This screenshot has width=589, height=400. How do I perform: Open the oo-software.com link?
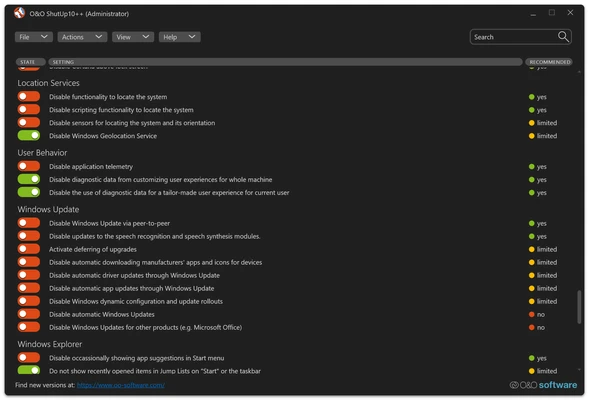[121, 385]
